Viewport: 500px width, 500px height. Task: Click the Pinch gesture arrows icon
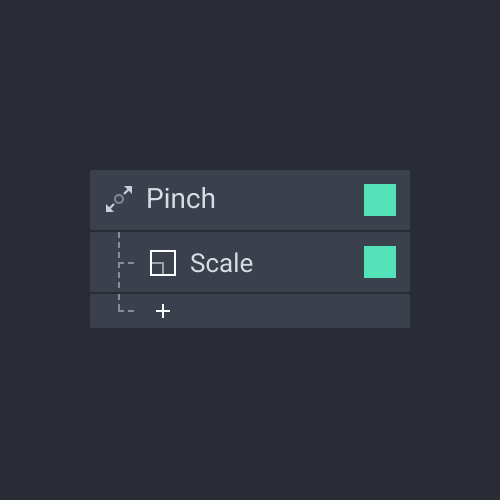pos(119,199)
